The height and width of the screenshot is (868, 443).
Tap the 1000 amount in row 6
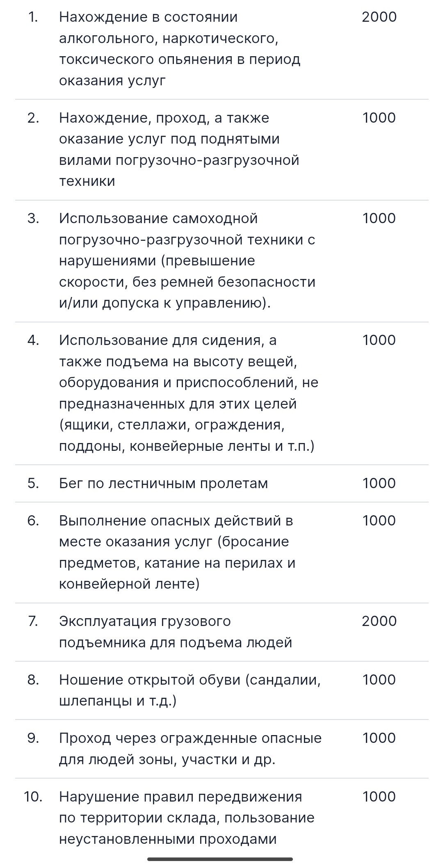(379, 521)
